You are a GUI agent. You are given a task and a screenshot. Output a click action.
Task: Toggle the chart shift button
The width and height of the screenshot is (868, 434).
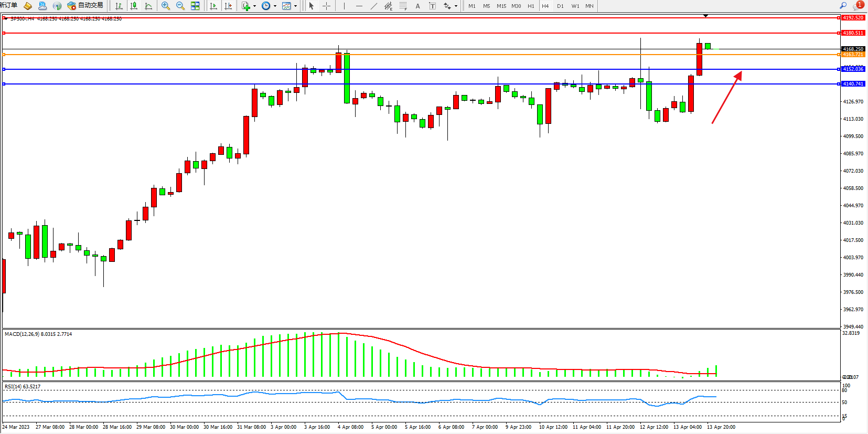(x=228, y=6)
